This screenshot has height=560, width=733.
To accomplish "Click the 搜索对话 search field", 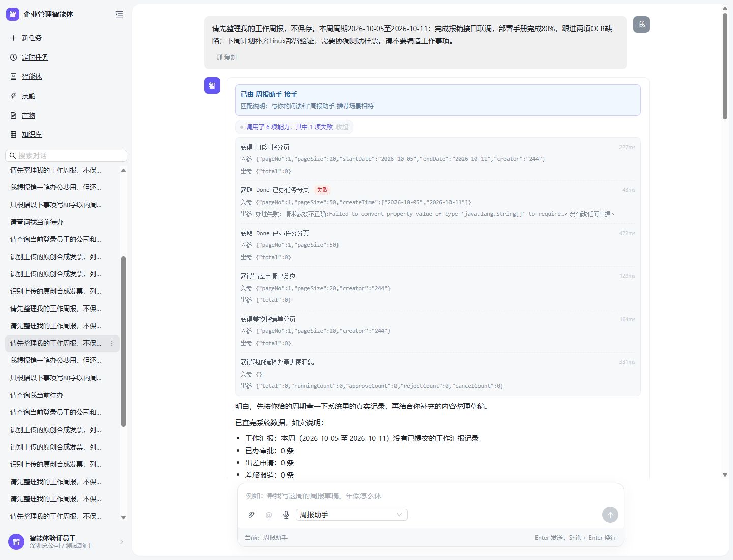I will click(x=66, y=156).
